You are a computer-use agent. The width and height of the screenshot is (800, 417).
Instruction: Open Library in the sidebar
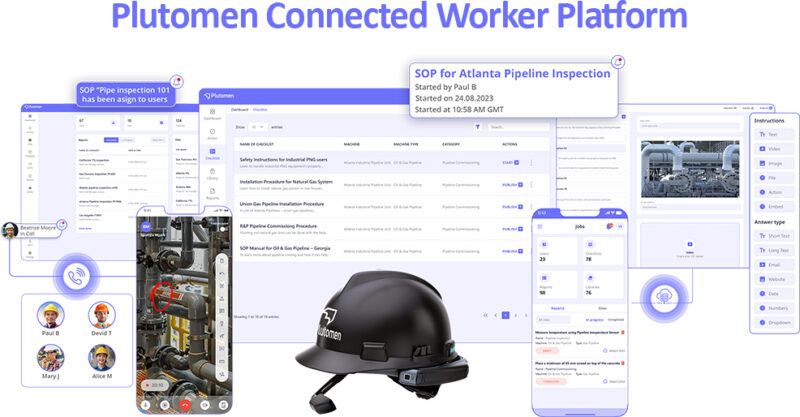[212, 174]
